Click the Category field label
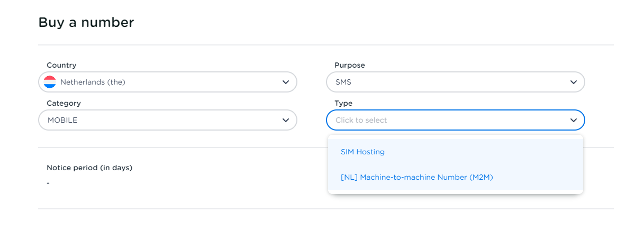This screenshot has height=231, width=644. tap(64, 103)
